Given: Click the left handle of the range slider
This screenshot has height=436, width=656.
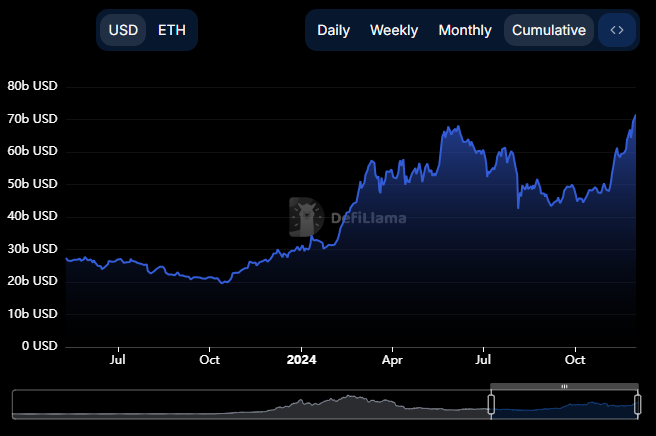Looking at the screenshot, I should tap(491, 404).
